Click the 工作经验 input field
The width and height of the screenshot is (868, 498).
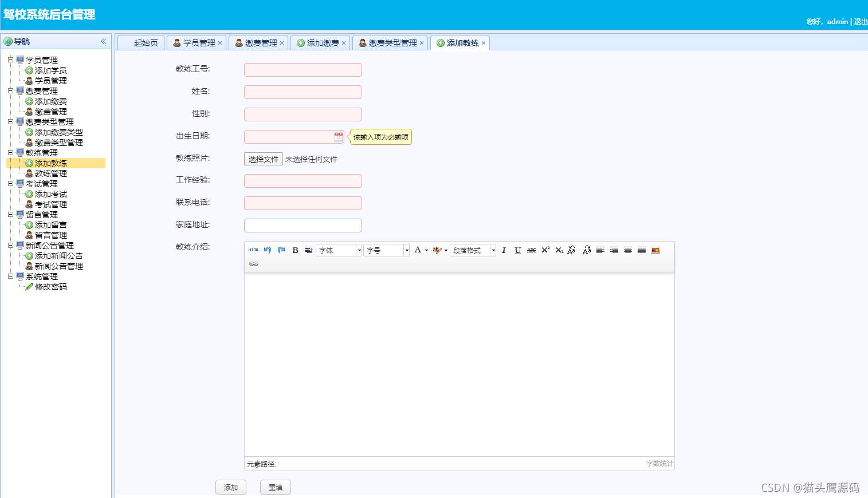coord(303,181)
